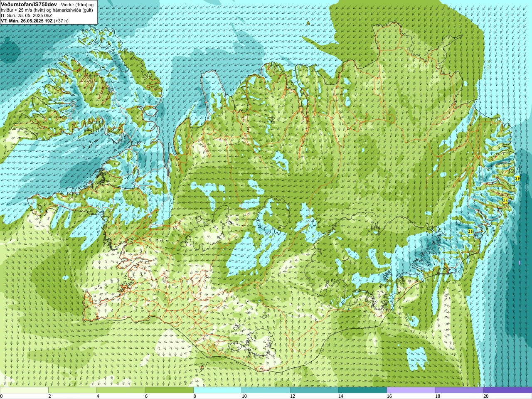The image size is (532, 399).
Task: Select the 4–6 m/s legend color band
Action: 121,390
